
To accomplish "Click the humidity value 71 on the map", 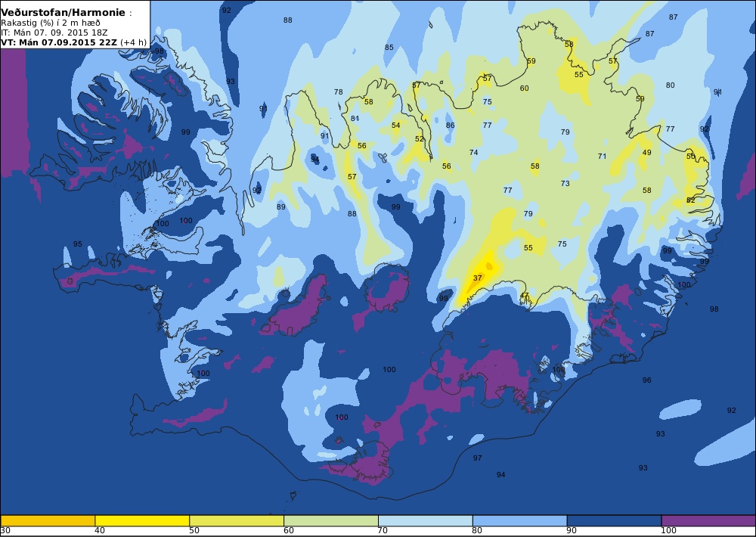I will coord(602,157).
